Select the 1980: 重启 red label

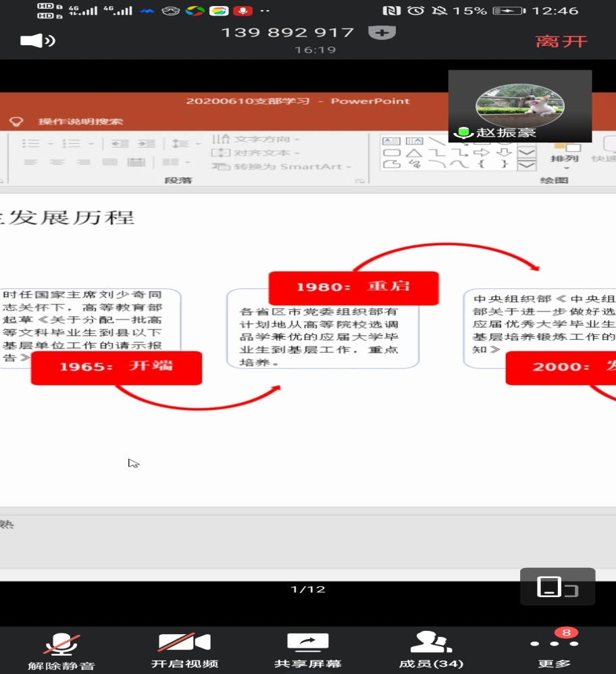(x=353, y=287)
